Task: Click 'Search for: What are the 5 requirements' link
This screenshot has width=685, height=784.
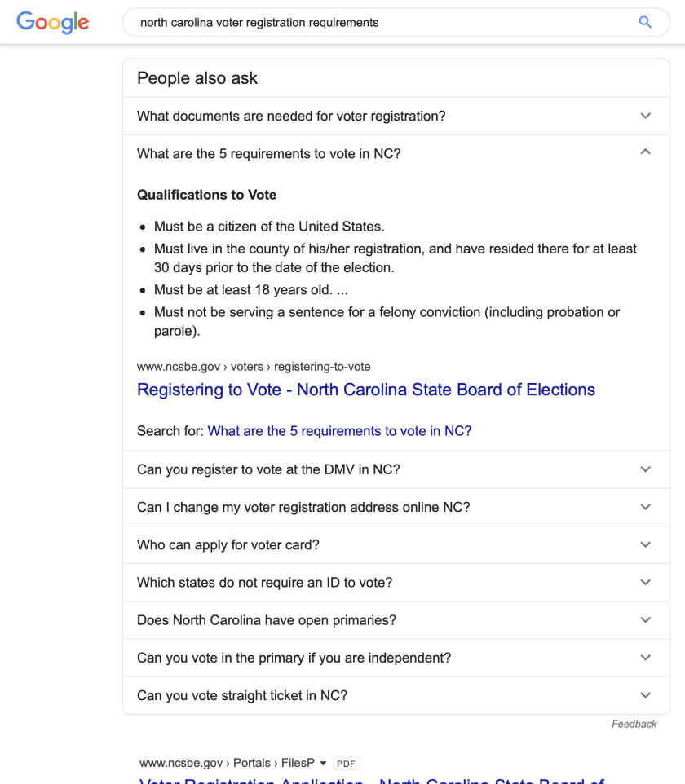Action: (339, 431)
